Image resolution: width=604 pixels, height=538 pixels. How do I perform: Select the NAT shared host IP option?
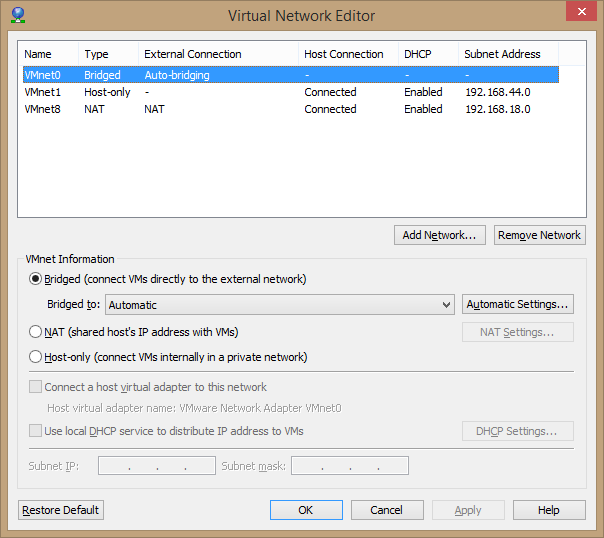click(35, 332)
